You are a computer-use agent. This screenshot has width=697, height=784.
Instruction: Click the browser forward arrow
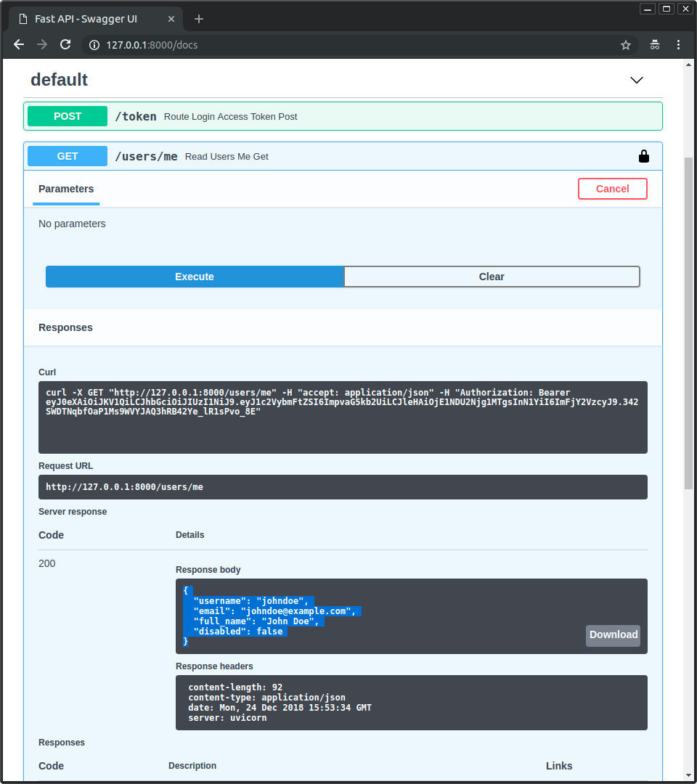point(42,45)
